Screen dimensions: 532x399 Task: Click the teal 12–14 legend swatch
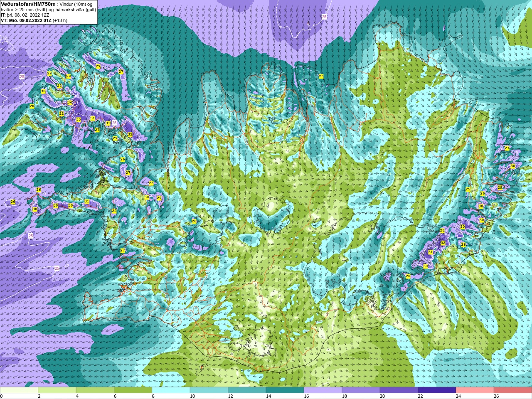pos(247,390)
